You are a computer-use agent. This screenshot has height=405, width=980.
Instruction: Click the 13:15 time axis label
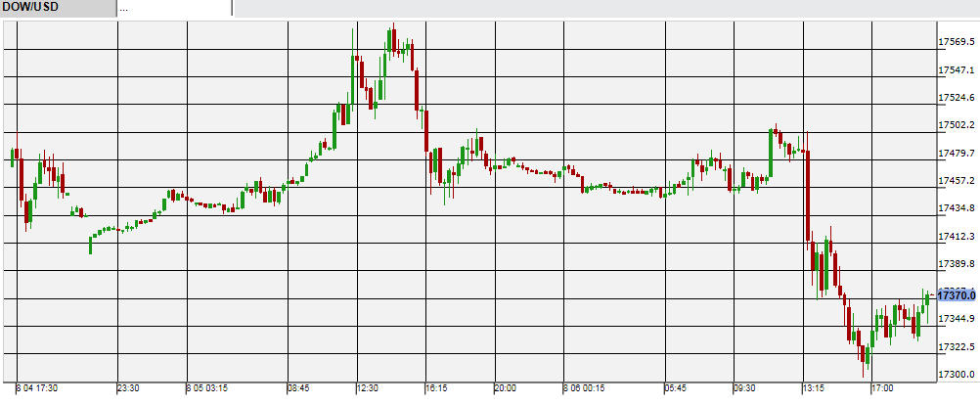click(814, 388)
